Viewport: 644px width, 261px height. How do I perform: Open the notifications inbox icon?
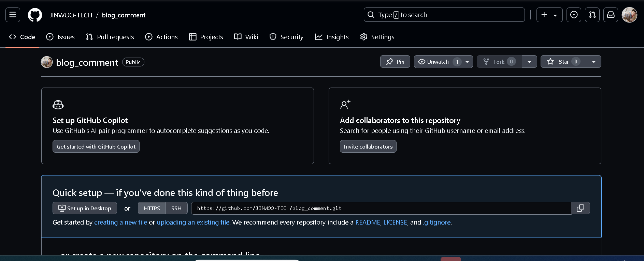pos(611,15)
